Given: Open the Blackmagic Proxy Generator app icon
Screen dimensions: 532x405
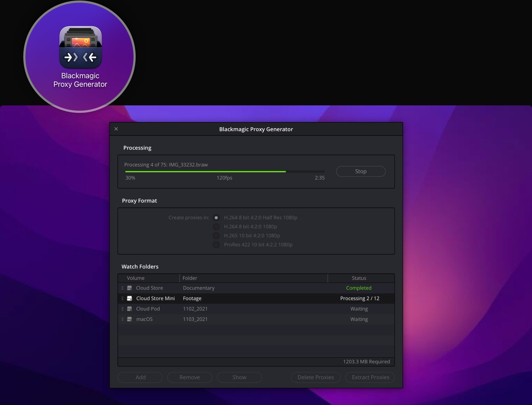Looking at the screenshot, I should (80, 47).
